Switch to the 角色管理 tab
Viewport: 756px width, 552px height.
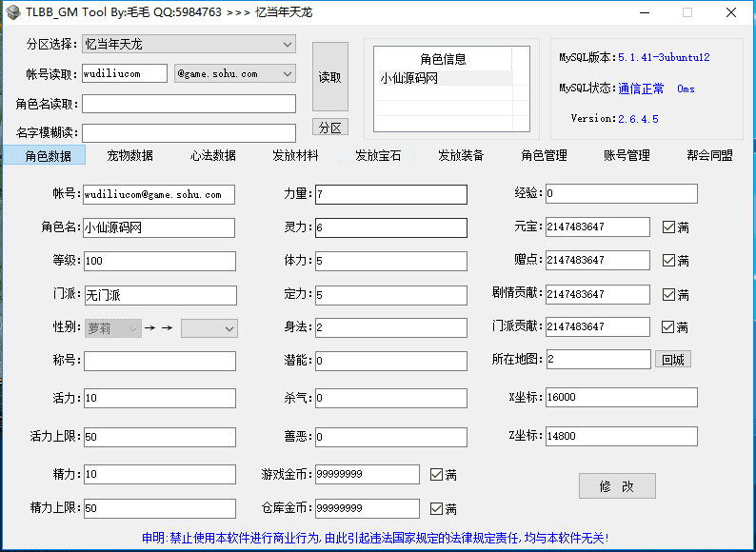click(544, 155)
